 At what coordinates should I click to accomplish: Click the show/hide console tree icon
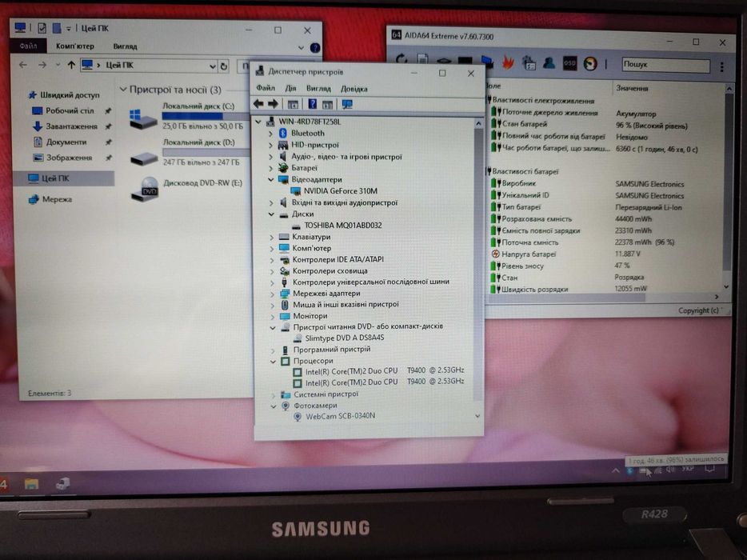(x=293, y=104)
